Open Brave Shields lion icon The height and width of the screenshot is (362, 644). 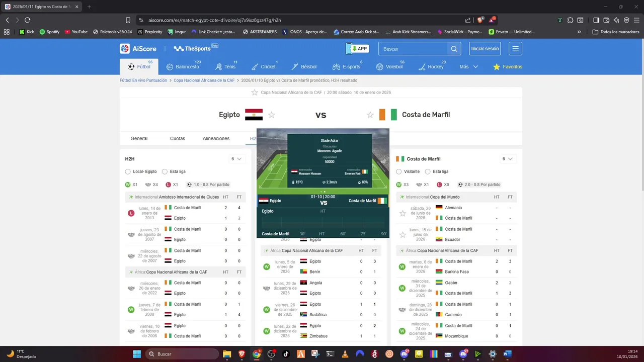(480, 20)
